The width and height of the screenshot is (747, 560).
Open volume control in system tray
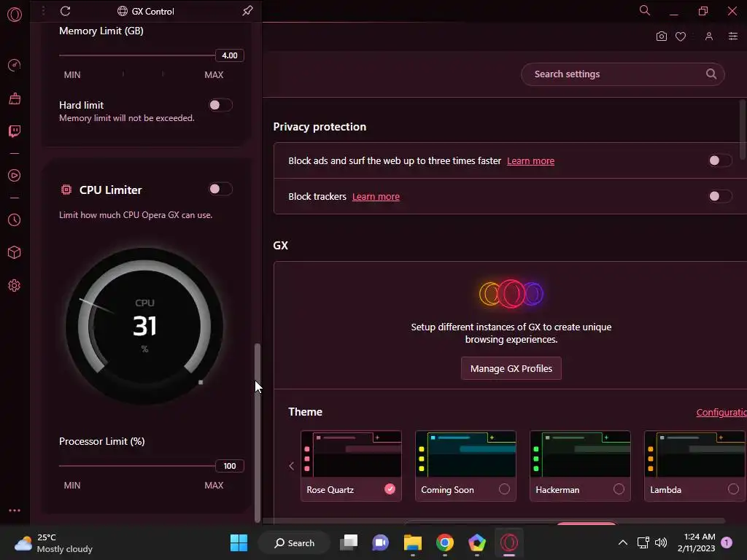661,542
